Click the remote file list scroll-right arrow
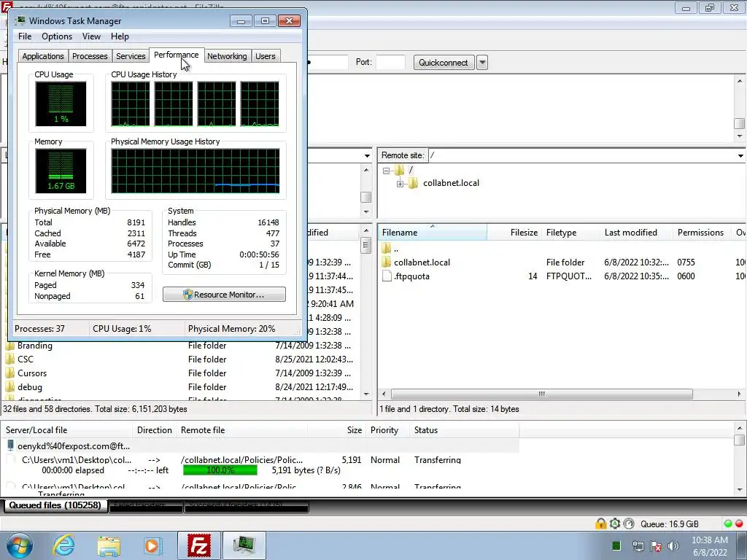This screenshot has height=560, width=747. point(739,394)
